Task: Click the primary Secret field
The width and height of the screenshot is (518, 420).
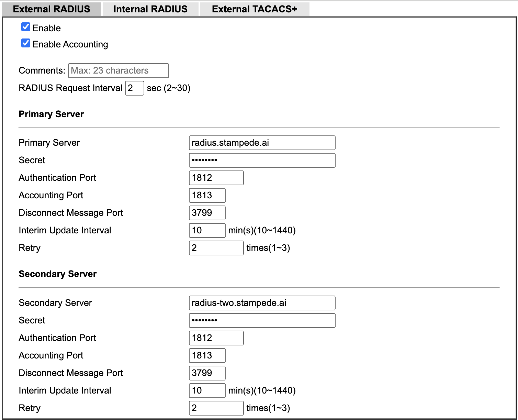Action: (x=262, y=160)
